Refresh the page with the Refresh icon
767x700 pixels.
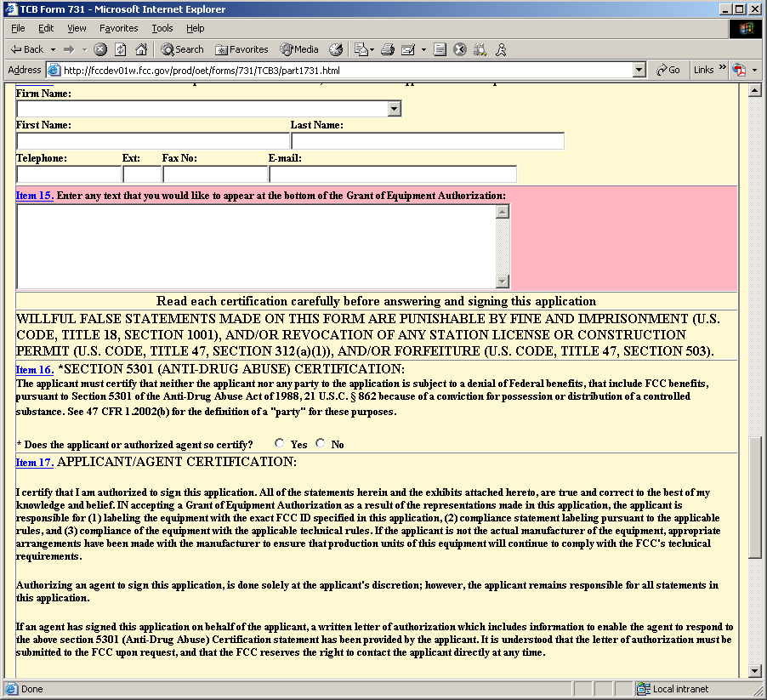(121, 49)
